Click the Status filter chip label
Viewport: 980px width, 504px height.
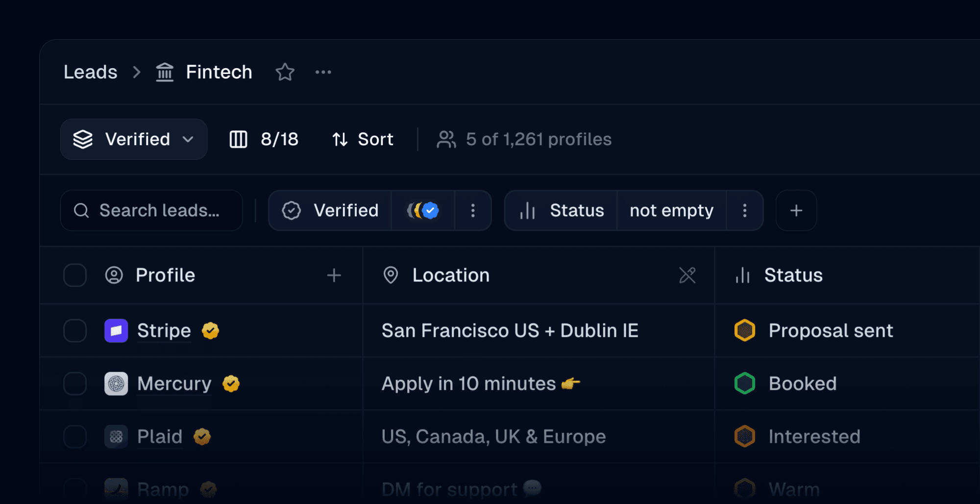(x=561, y=210)
